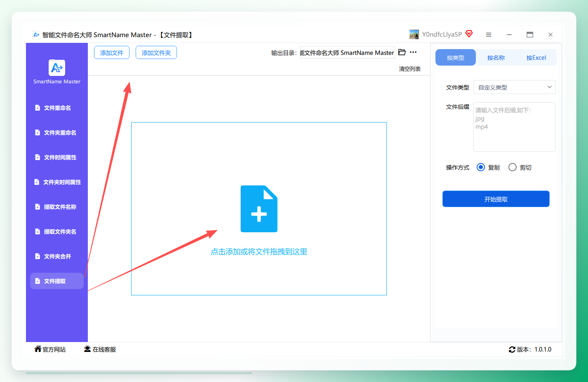Switch to the 按类型 tab
588x382 pixels.
[456, 57]
